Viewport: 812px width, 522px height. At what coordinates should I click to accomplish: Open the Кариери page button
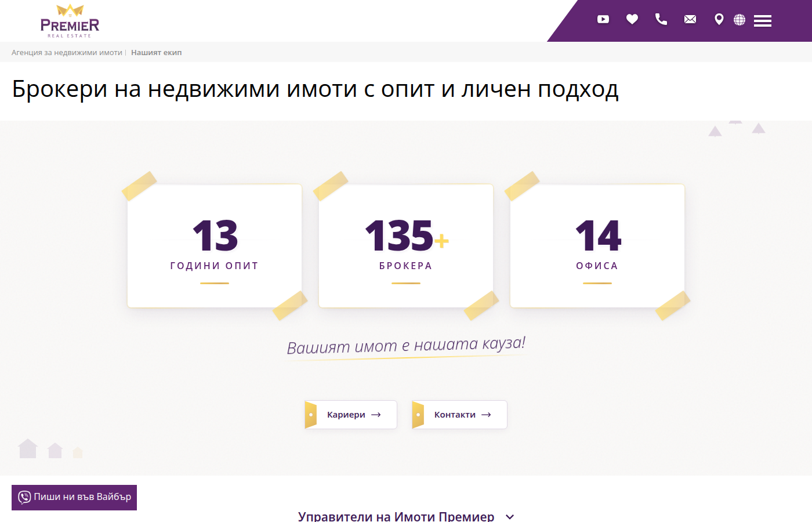tap(350, 415)
